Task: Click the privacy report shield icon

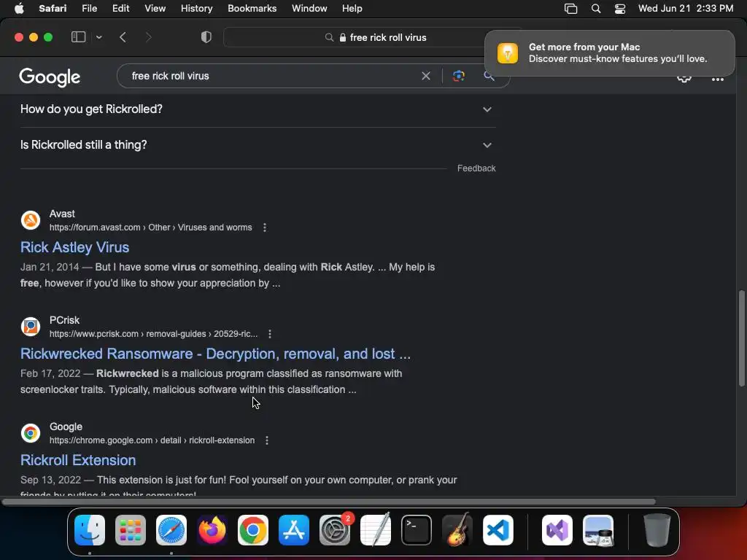Action: (x=206, y=37)
